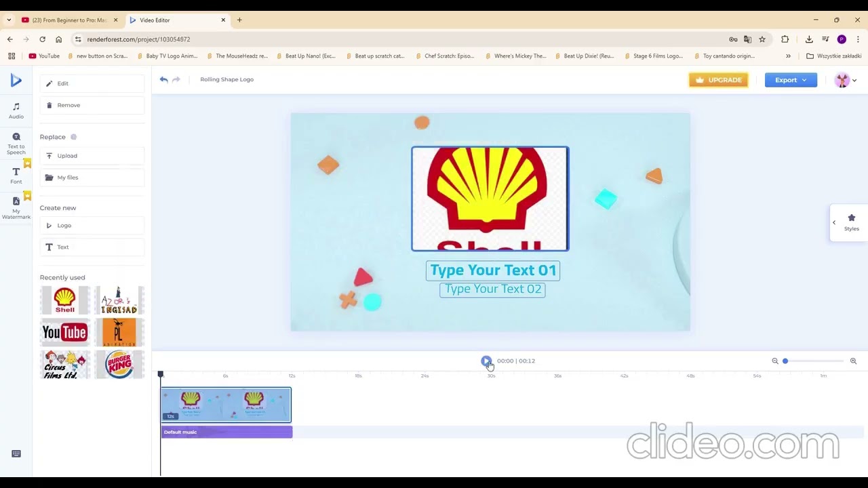The image size is (868, 488).
Task: Select the YouTube logo thumbnail
Action: point(65,332)
